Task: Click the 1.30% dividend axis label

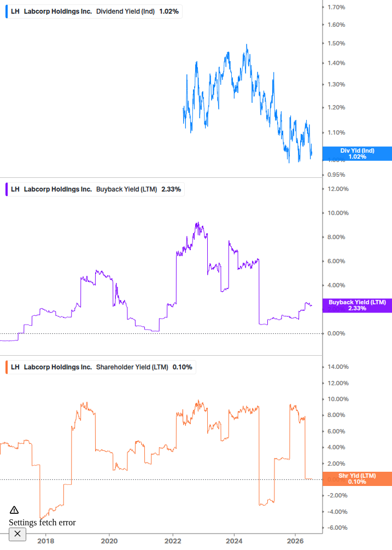Action: 336,84
